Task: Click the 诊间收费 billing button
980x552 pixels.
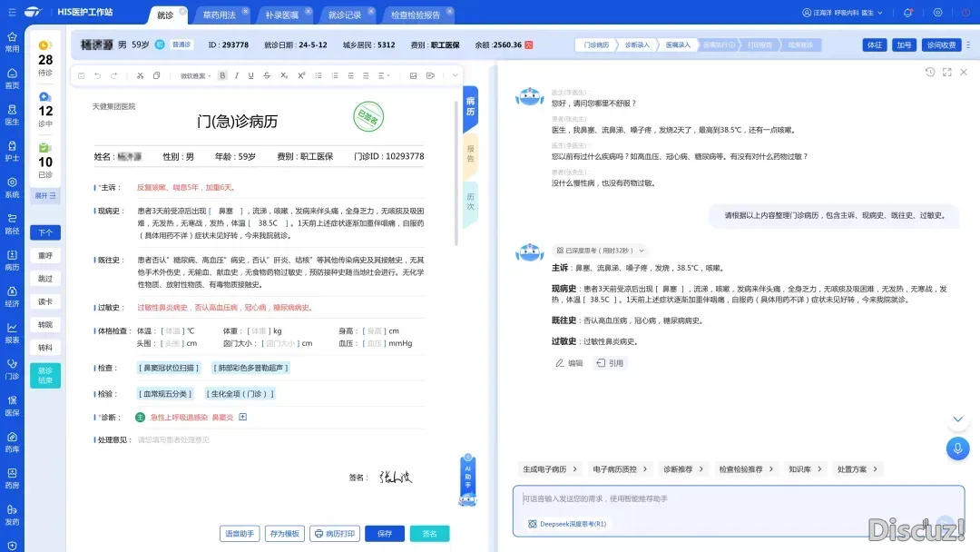Action: tap(941, 45)
